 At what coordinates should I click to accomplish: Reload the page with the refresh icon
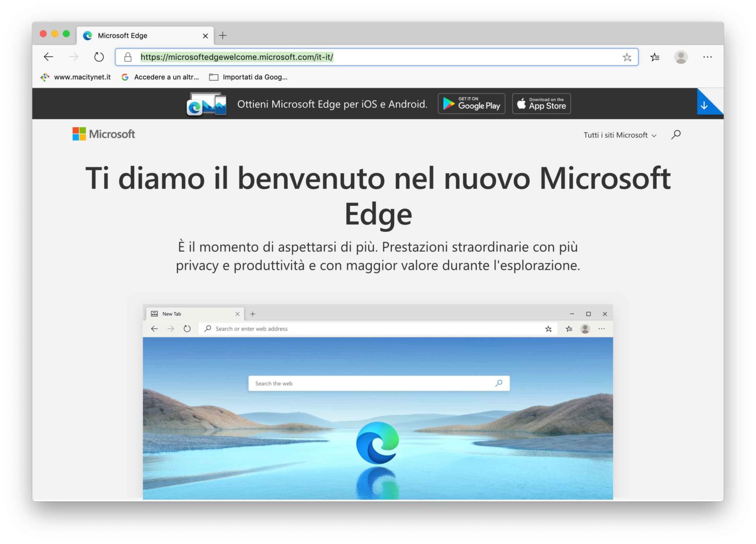pos(99,57)
